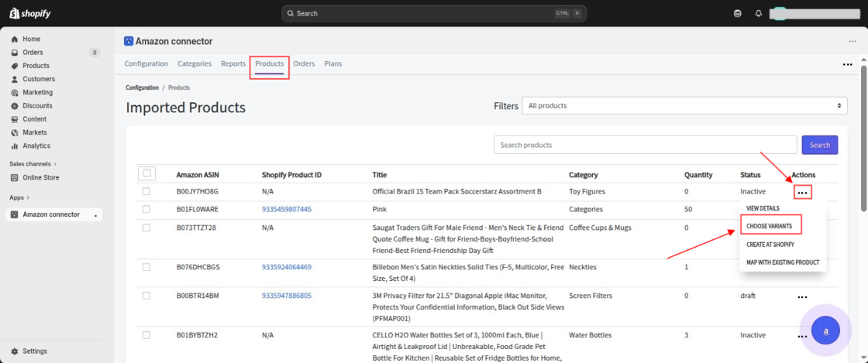Click the store icon beside the bell
868x363 pixels.
coord(737,13)
